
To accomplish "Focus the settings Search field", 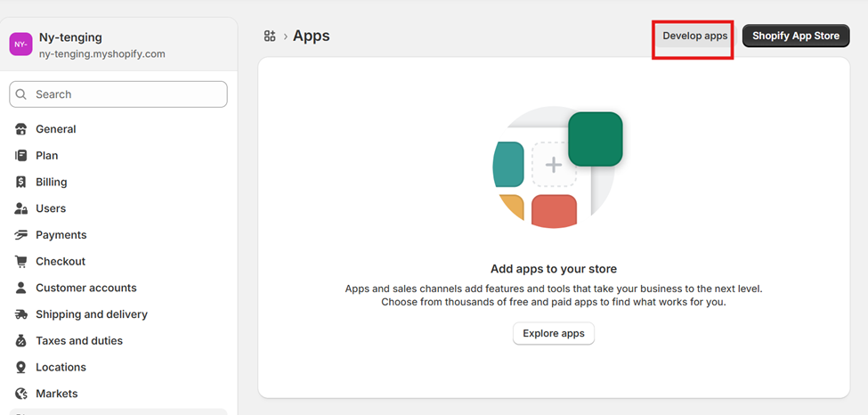I will (x=118, y=94).
